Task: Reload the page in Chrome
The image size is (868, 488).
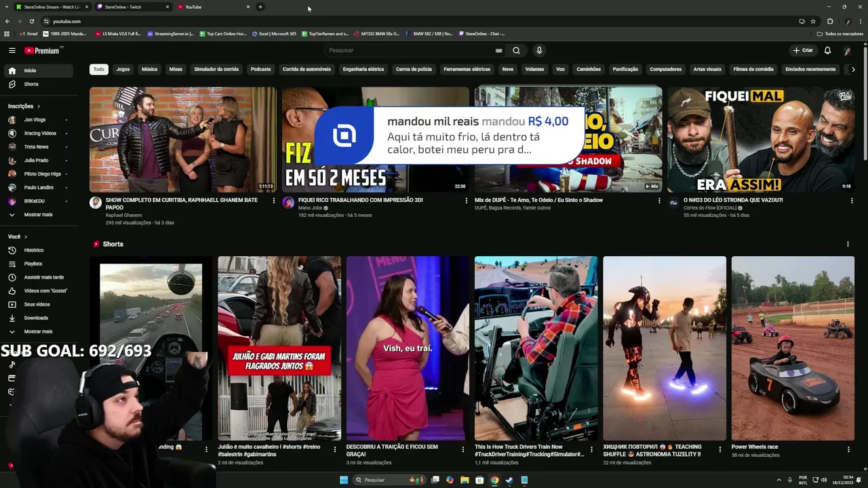Action: coord(31,22)
